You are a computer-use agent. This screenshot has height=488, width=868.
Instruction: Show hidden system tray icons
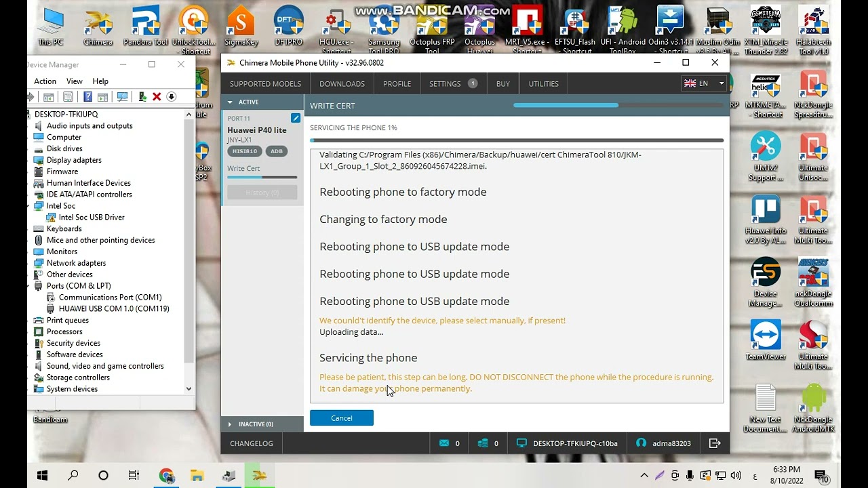point(644,476)
